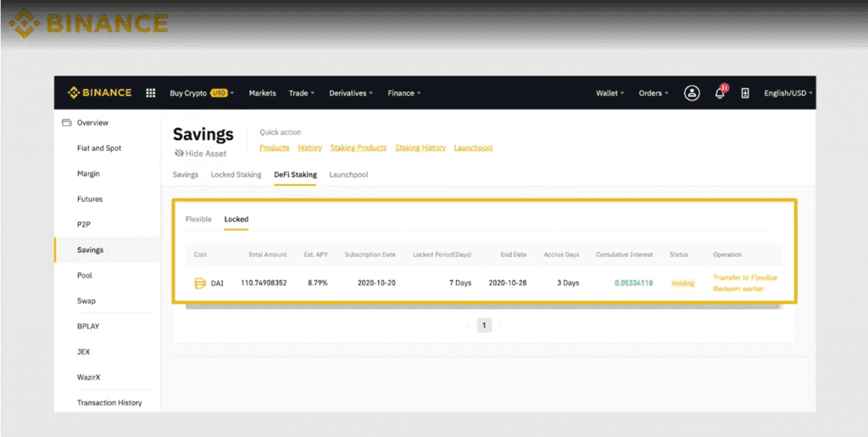Open Pool in the sidebar
Screen dimensions: 868x437
[84, 276]
